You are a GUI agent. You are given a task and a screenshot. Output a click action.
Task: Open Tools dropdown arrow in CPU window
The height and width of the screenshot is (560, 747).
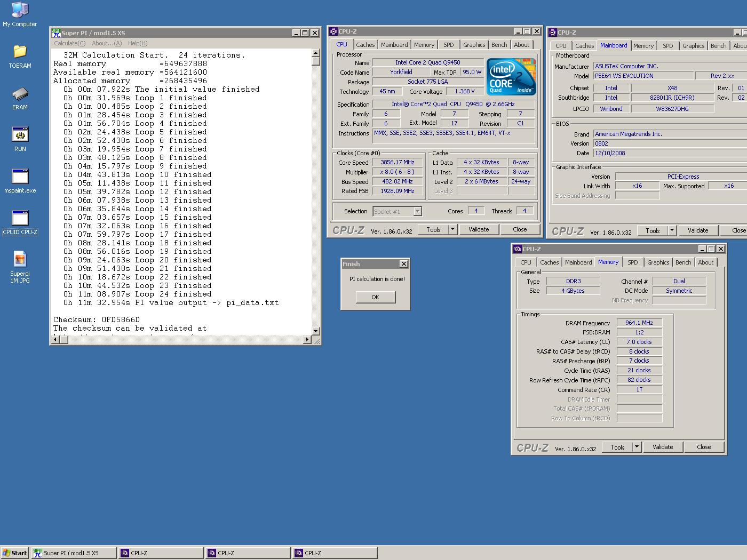click(x=452, y=229)
